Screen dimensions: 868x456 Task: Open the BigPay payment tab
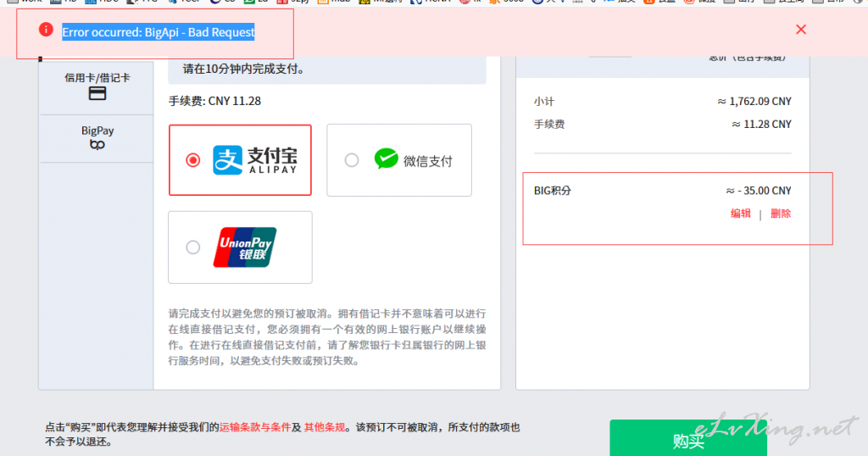(x=97, y=138)
